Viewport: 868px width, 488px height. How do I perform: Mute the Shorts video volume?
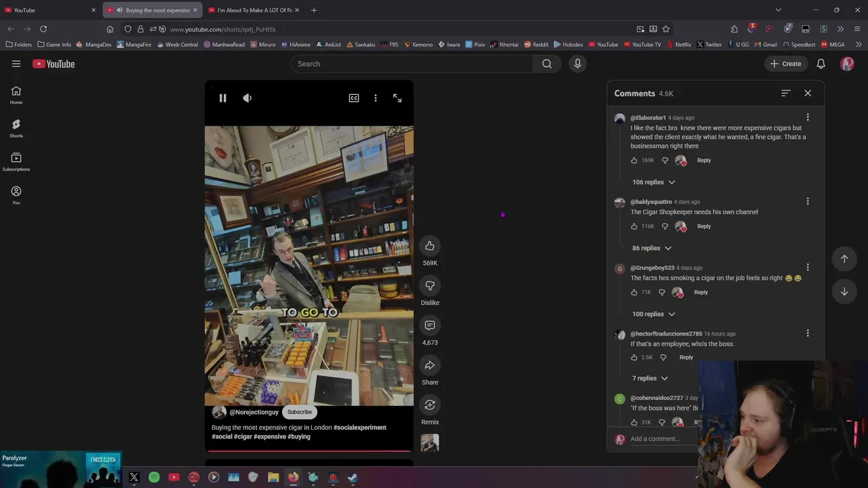pyautogui.click(x=248, y=98)
